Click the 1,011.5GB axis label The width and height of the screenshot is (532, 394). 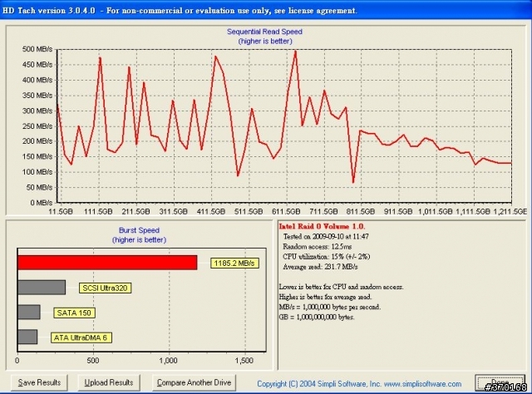436,211
